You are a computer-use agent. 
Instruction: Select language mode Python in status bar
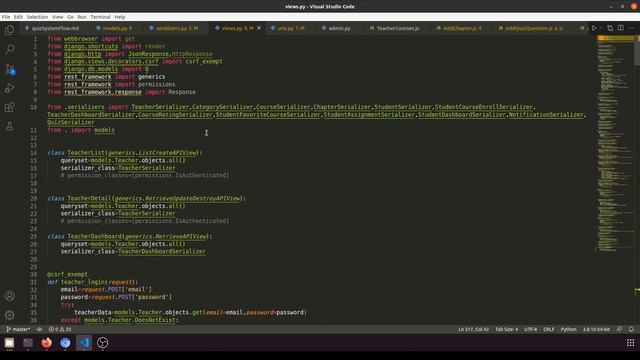(x=568, y=329)
